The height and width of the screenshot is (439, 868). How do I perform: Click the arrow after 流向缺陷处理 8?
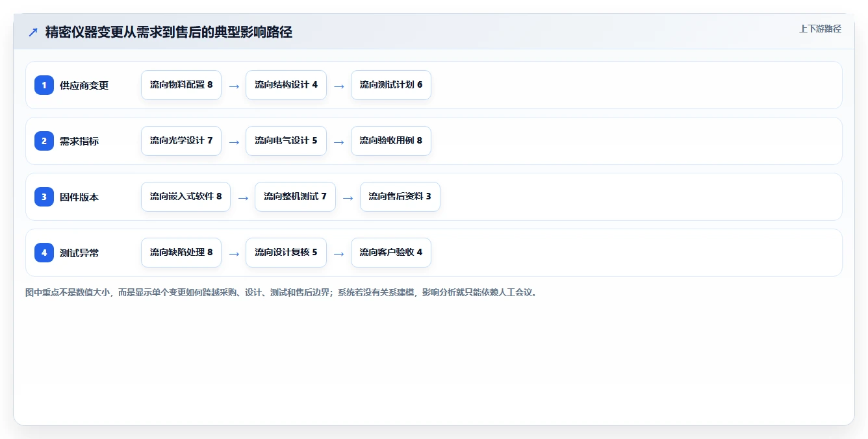point(234,253)
